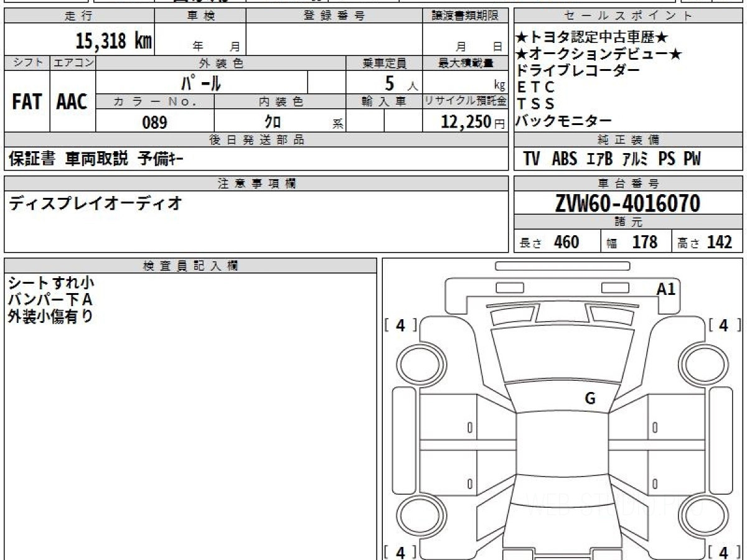Click the color number 089

pos(154,123)
